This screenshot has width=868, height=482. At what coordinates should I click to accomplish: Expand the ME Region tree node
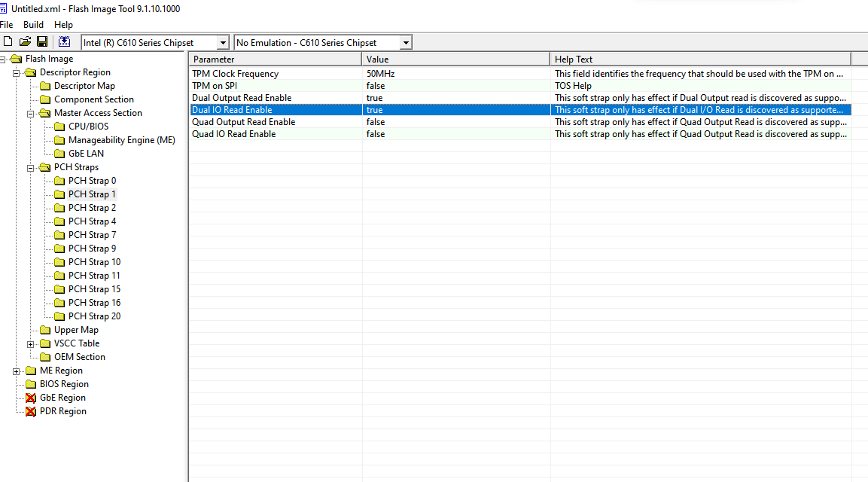[x=17, y=371]
